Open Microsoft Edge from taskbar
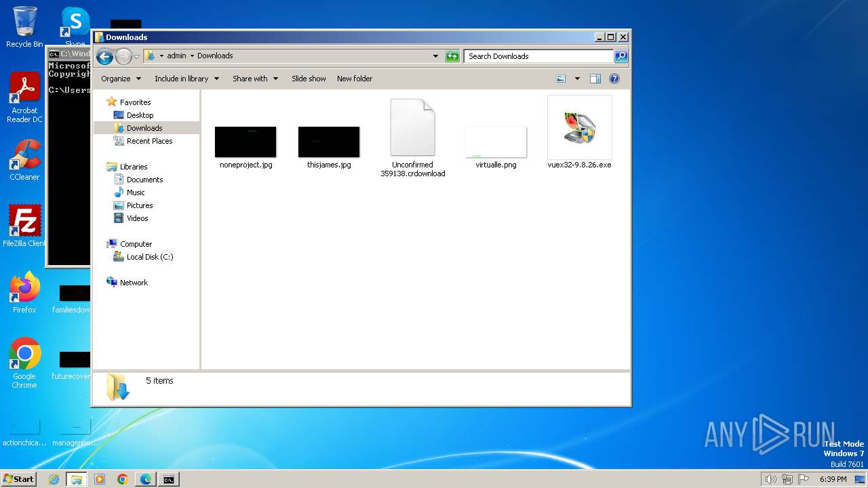The height and width of the screenshot is (488, 868). click(x=146, y=479)
